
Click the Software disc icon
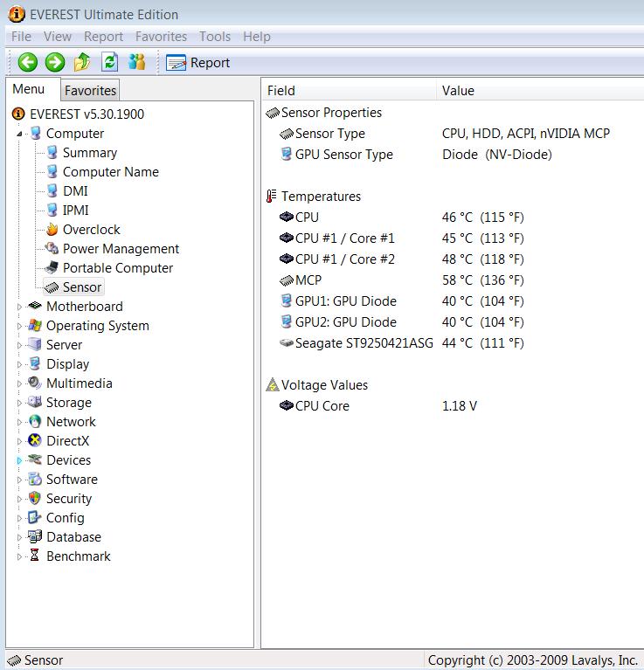click(x=35, y=479)
